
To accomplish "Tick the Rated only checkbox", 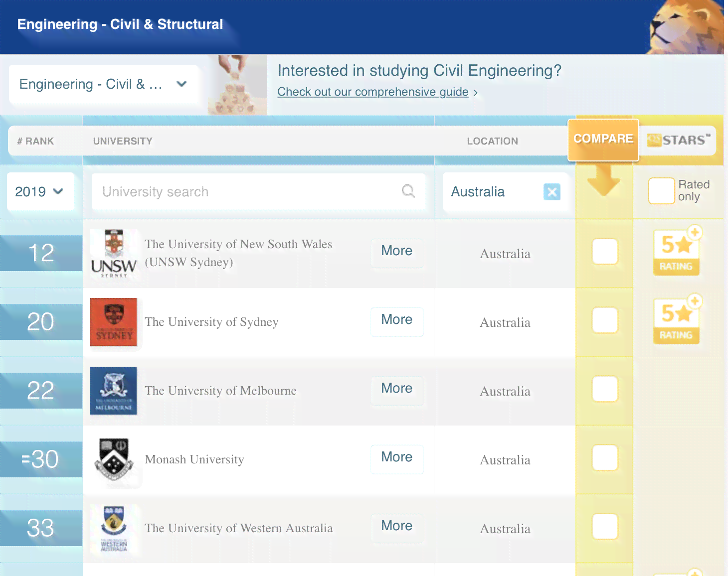I will (x=661, y=191).
